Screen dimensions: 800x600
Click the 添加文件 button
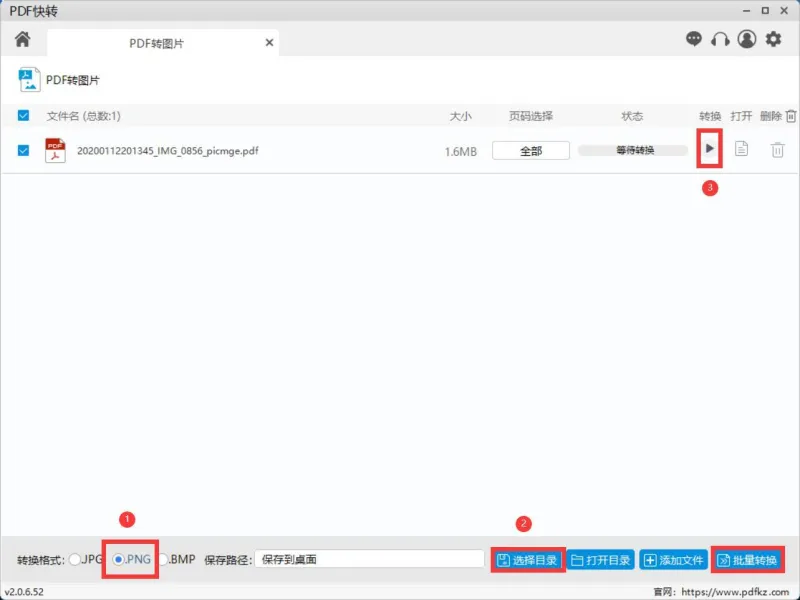673,560
